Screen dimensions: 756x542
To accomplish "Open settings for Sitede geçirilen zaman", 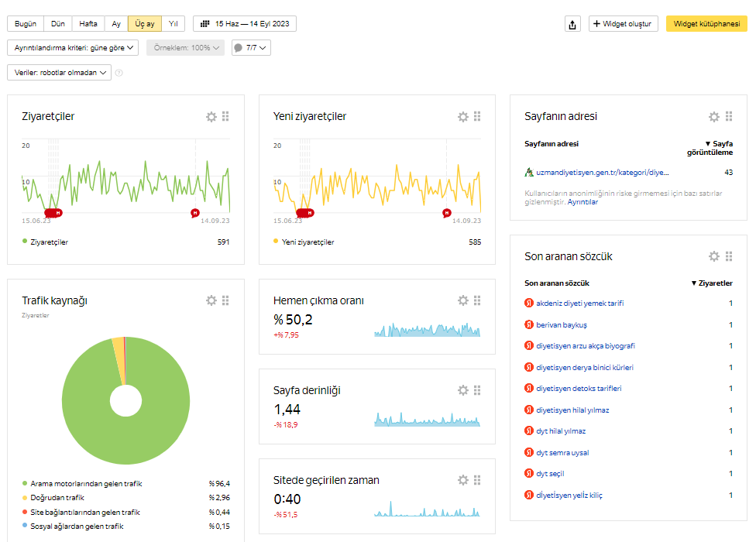I will click(x=463, y=480).
